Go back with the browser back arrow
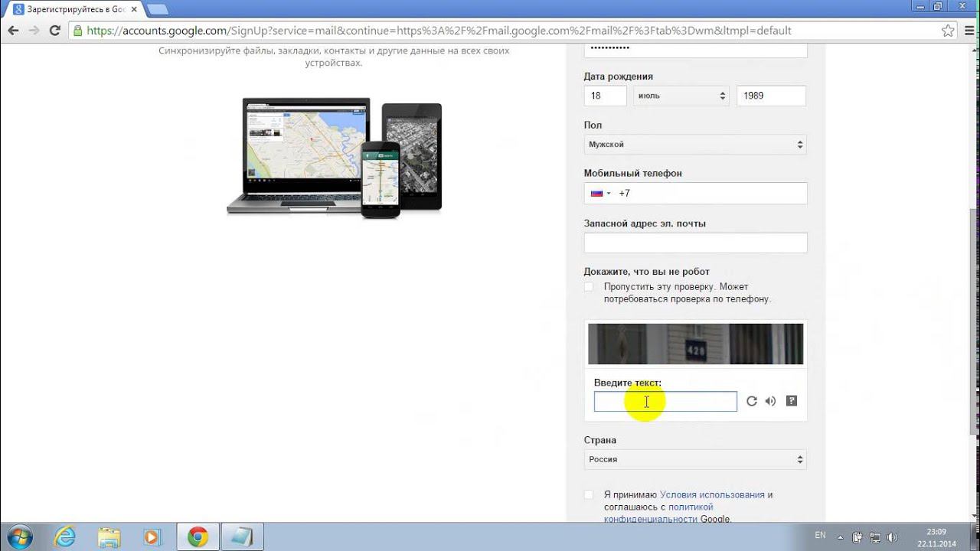Screen dimensions: 980x551 pos(13,31)
